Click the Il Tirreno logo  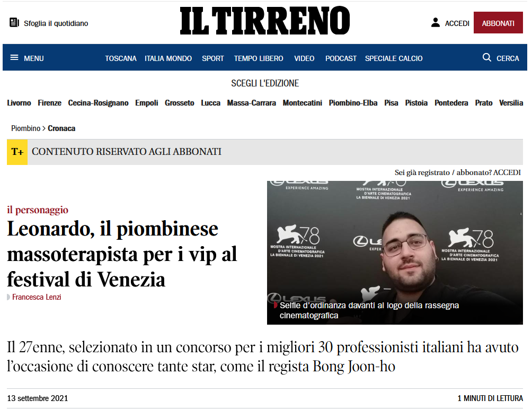[x=264, y=21]
